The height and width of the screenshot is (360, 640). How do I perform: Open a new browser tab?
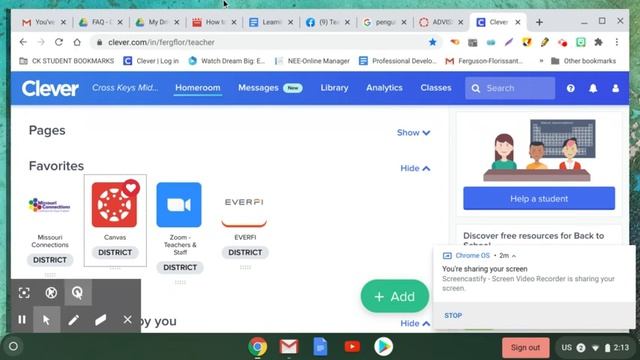(539, 22)
